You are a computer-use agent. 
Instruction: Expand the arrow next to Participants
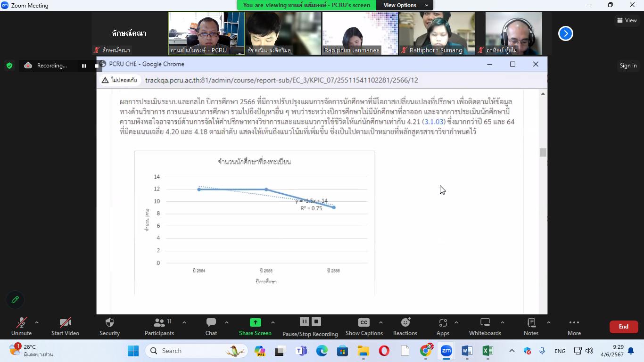(184, 322)
